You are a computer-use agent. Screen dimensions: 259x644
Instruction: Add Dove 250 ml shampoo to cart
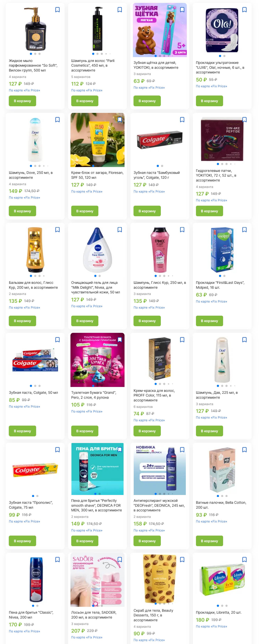[x=22, y=211]
